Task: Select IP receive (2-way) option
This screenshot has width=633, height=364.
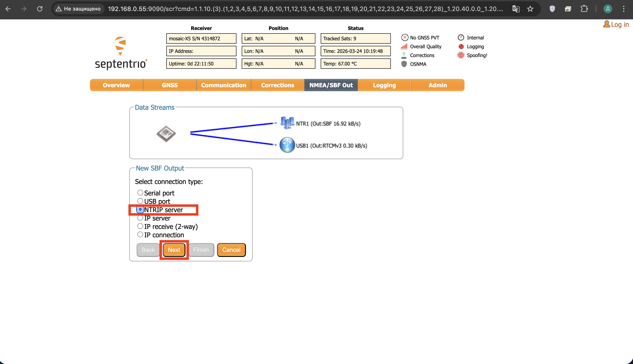Action: [140, 226]
